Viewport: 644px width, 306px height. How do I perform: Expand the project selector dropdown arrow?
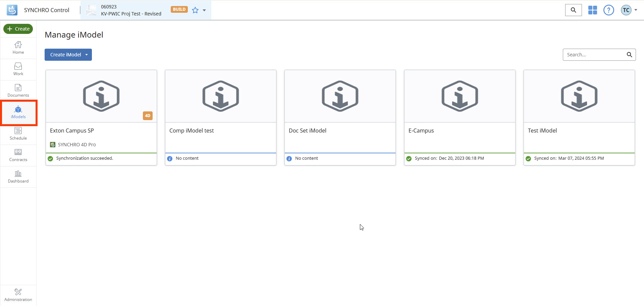coord(204,10)
